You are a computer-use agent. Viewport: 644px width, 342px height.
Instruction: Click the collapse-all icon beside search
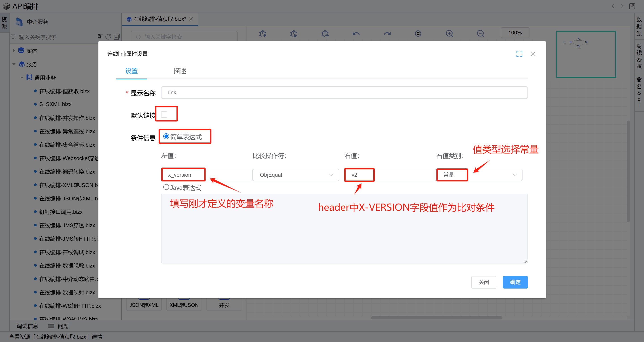pos(117,37)
